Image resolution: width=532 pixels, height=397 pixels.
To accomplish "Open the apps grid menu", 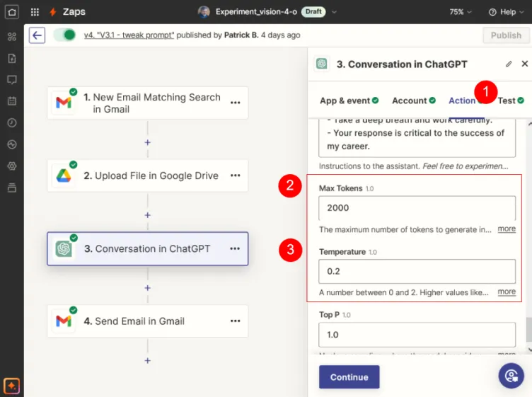I will 35,12.
